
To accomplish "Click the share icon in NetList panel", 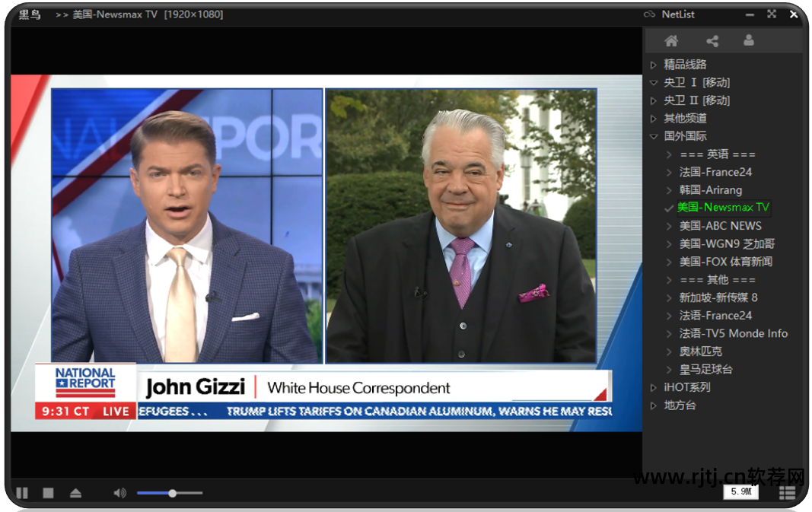I will pyautogui.click(x=712, y=40).
